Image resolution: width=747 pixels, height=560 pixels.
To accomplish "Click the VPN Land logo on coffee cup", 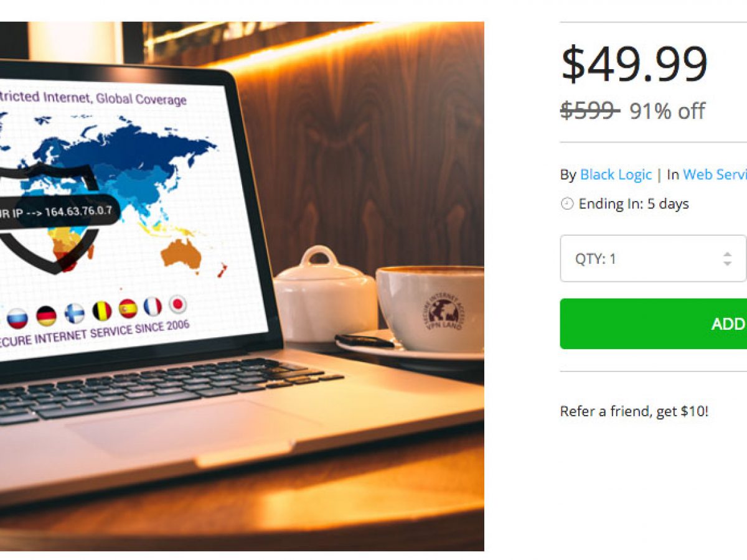I will (443, 311).
